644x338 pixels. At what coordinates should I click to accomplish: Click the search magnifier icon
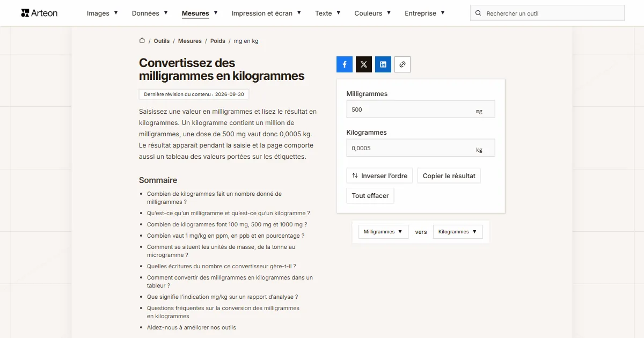[x=479, y=13]
